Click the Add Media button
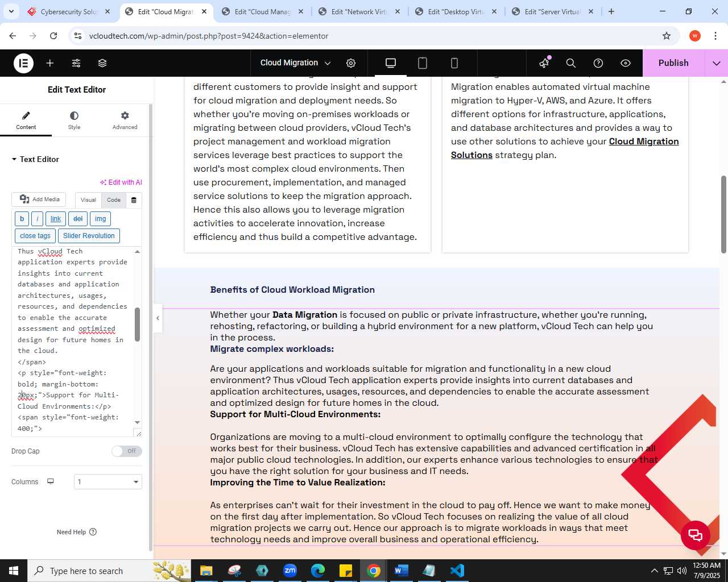This screenshot has height=582, width=728. pos(39,199)
